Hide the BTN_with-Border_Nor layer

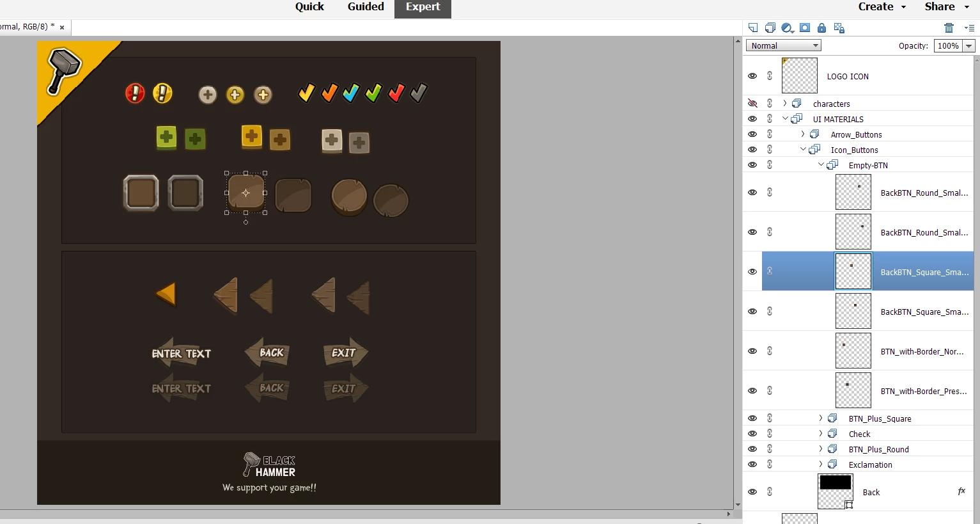point(752,351)
